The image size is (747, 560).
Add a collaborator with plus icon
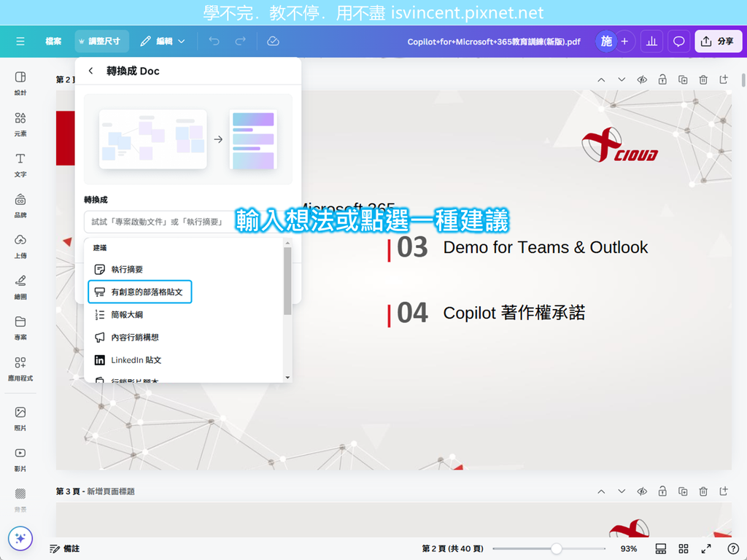[x=624, y=42]
